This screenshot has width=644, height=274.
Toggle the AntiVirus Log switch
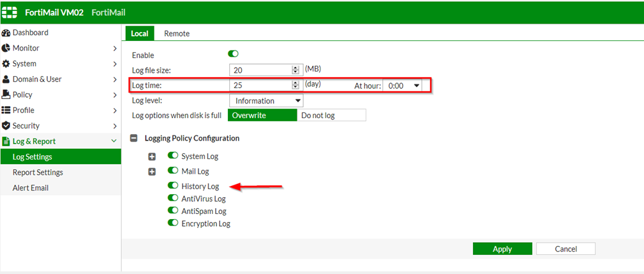[x=172, y=199]
